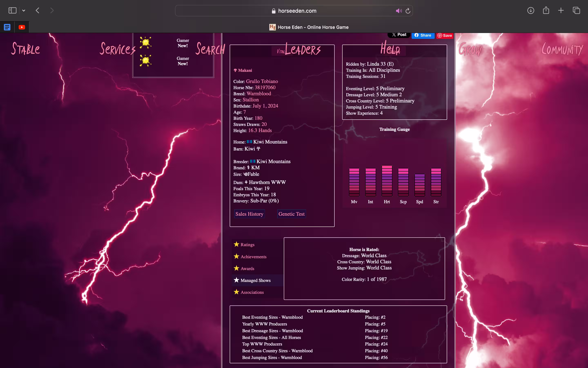The image size is (588, 368).
Task: Open the Stable menu
Action: pyautogui.click(x=26, y=49)
